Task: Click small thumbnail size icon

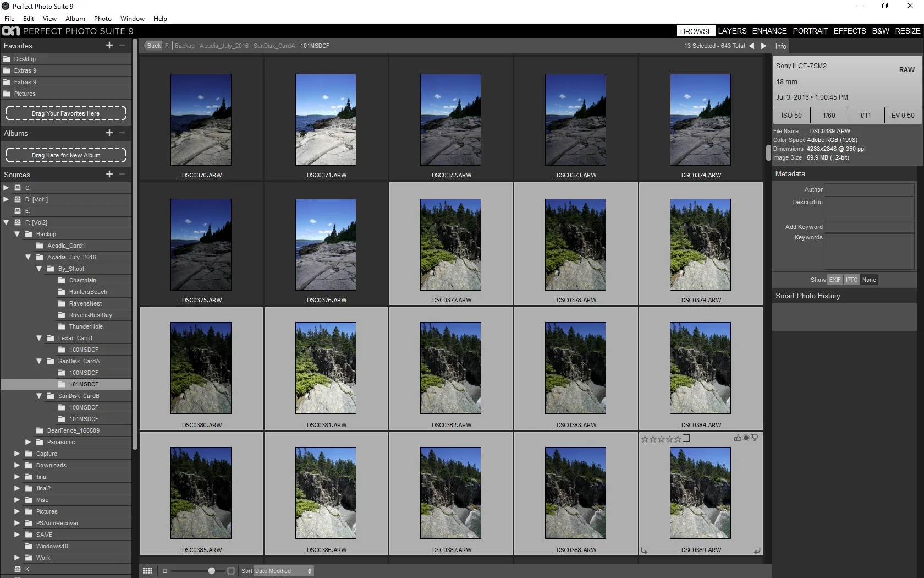Action: tap(164, 571)
